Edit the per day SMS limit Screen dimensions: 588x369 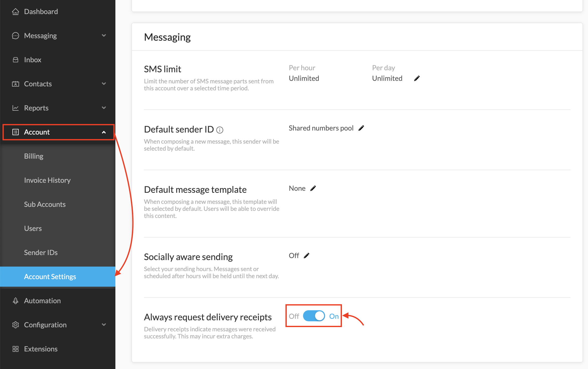click(x=417, y=78)
